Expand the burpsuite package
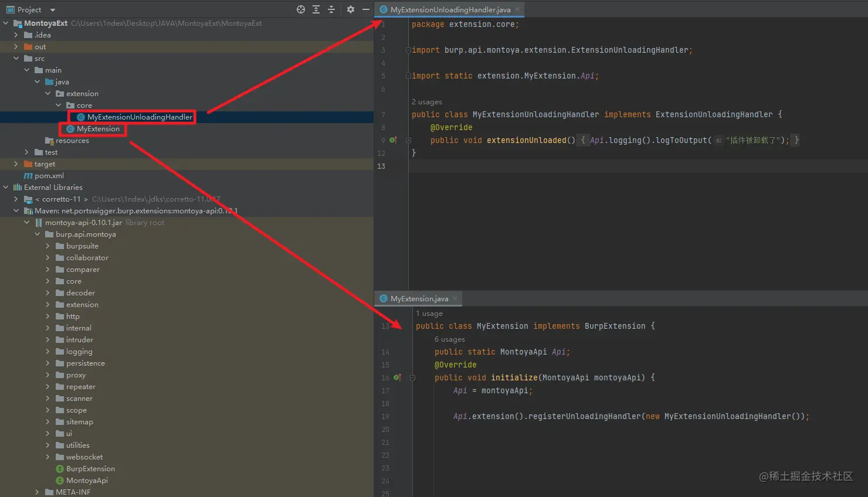The height and width of the screenshot is (497, 868). coord(48,246)
